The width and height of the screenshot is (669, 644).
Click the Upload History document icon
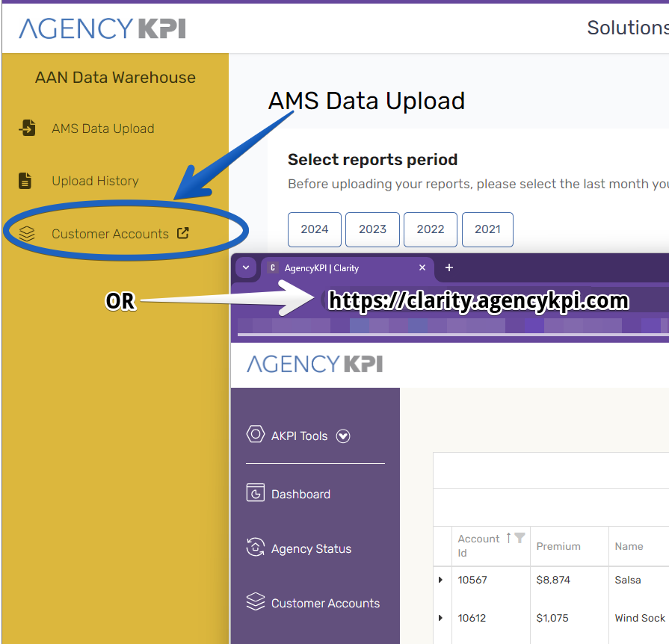click(25, 180)
